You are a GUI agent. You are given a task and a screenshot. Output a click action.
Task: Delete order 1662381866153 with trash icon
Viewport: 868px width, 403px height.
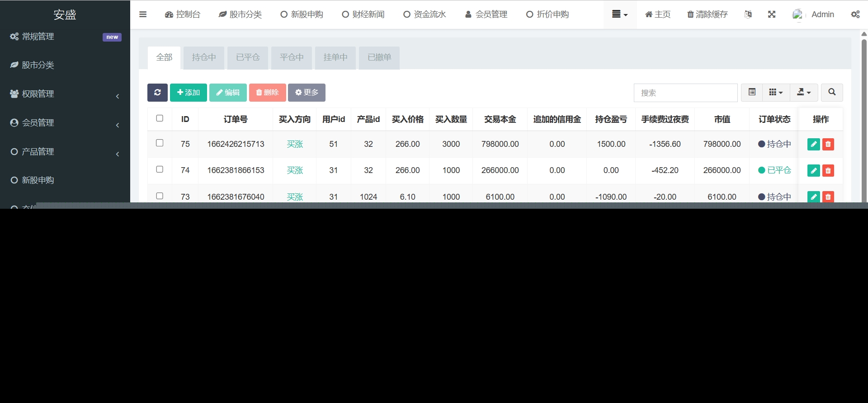click(828, 170)
